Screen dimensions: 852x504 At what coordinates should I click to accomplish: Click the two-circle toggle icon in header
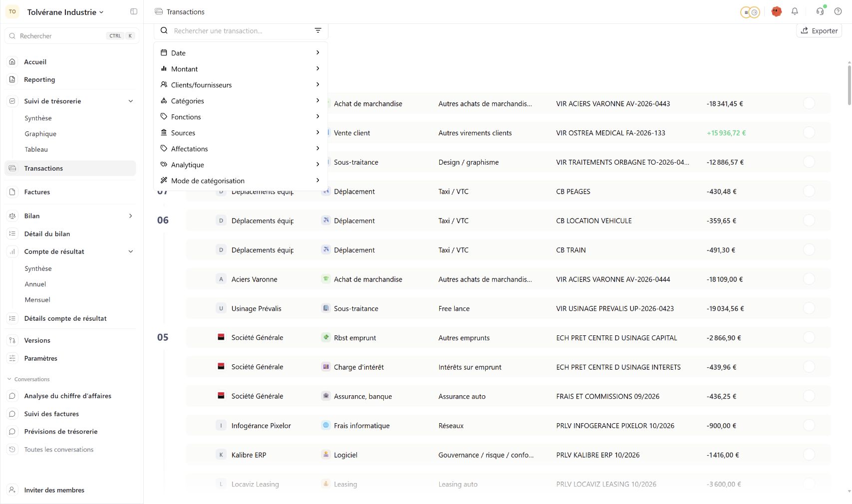(x=750, y=12)
